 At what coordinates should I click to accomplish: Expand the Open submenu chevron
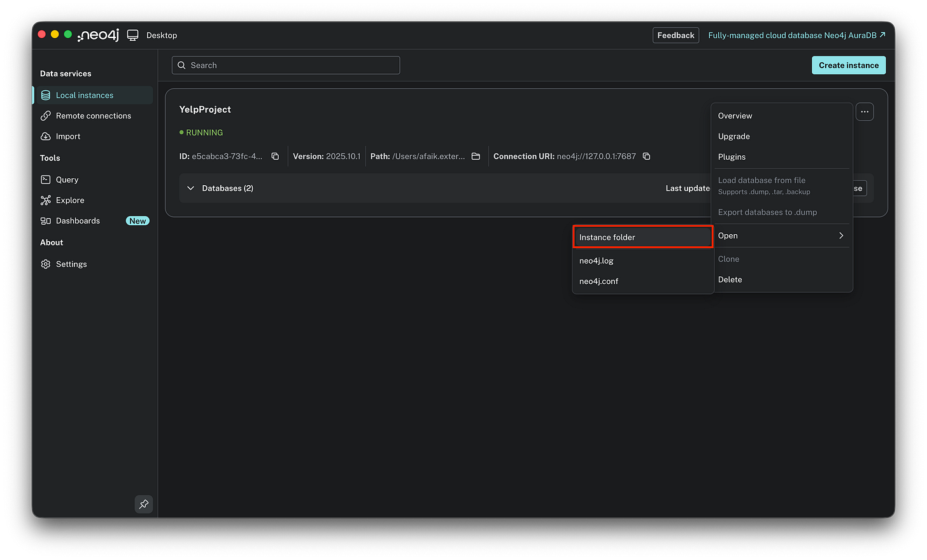click(x=841, y=235)
